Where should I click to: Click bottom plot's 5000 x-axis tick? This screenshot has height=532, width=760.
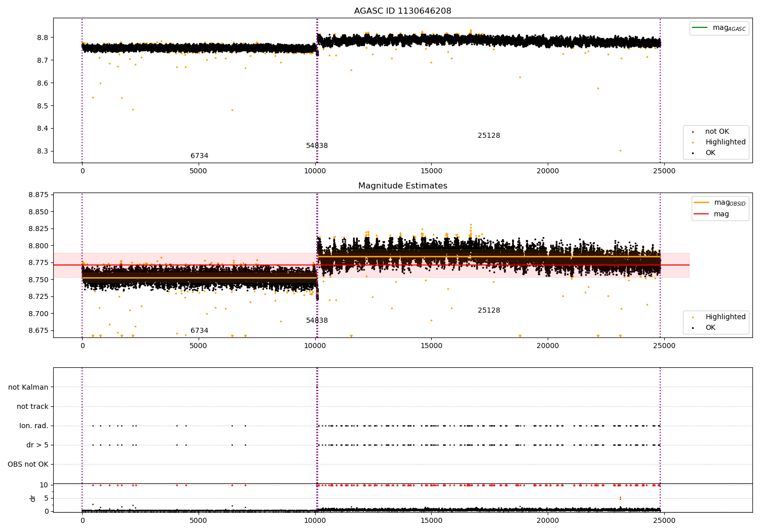[198, 520]
